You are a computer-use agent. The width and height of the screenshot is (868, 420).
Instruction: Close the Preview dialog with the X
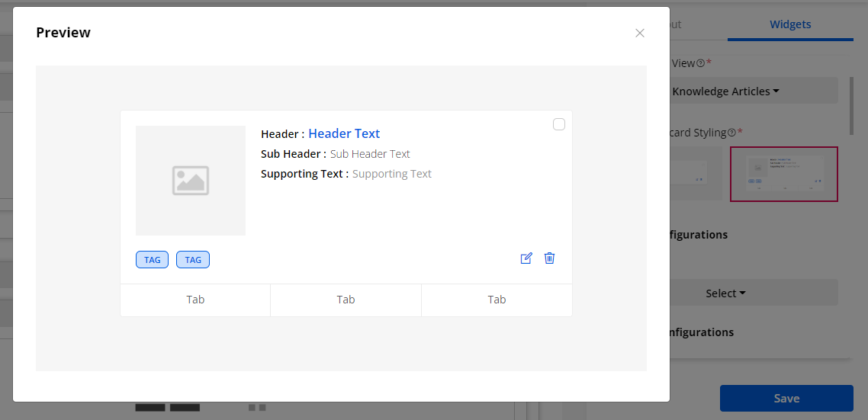(640, 33)
